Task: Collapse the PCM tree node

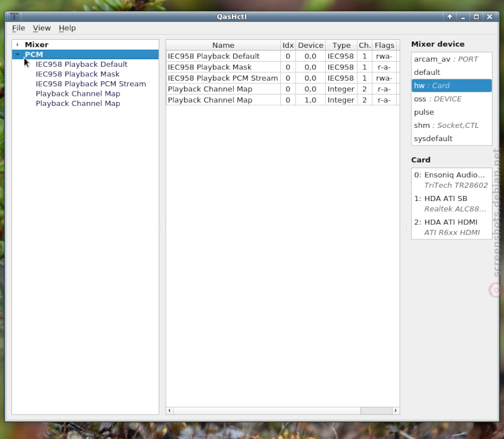Action: point(18,54)
